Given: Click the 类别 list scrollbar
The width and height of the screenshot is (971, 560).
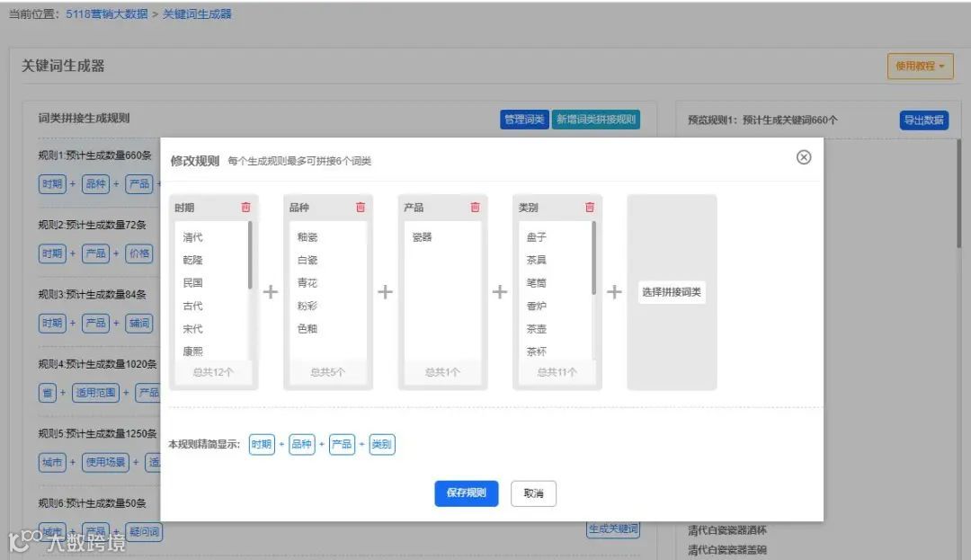Looking at the screenshot, I should 593,257.
